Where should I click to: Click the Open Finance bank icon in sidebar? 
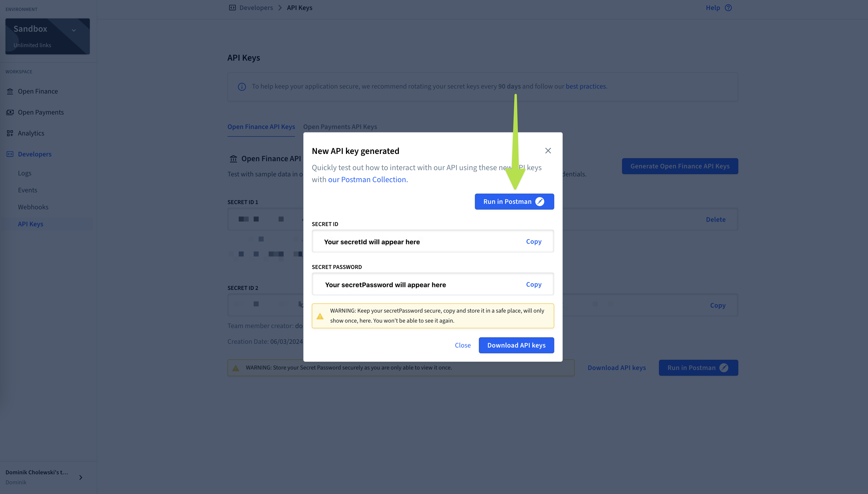pos(10,91)
